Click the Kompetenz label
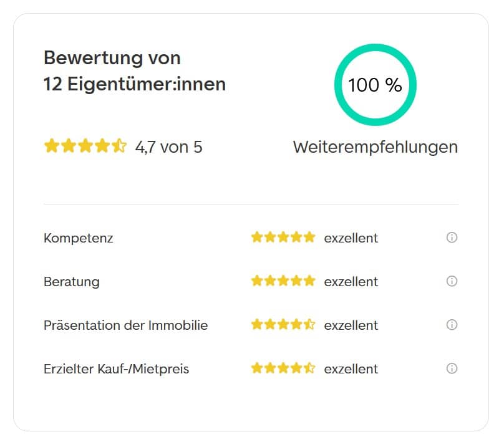 (79, 238)
